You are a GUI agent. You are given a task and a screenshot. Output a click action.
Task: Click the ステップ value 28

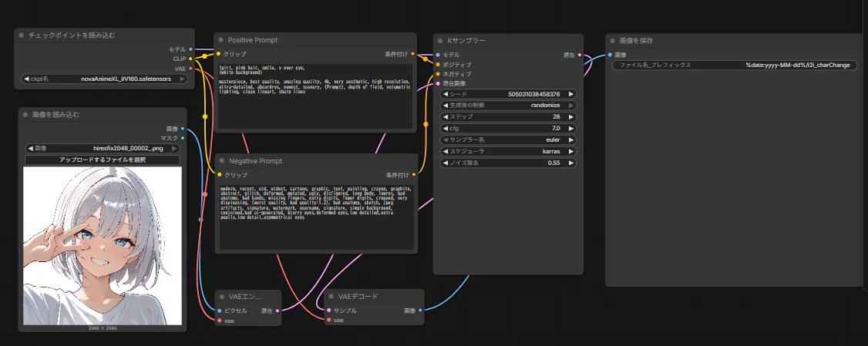(x=556, y=117)
